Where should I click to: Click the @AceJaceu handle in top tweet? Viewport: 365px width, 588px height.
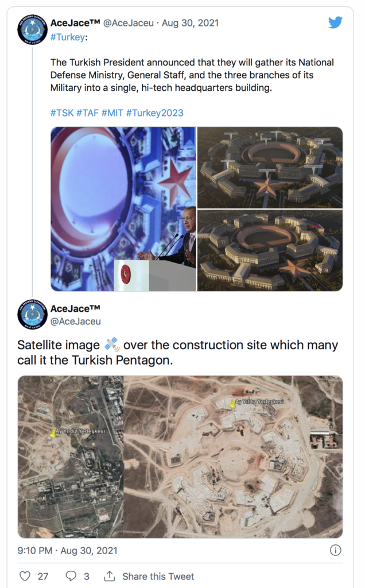[128, 23]
